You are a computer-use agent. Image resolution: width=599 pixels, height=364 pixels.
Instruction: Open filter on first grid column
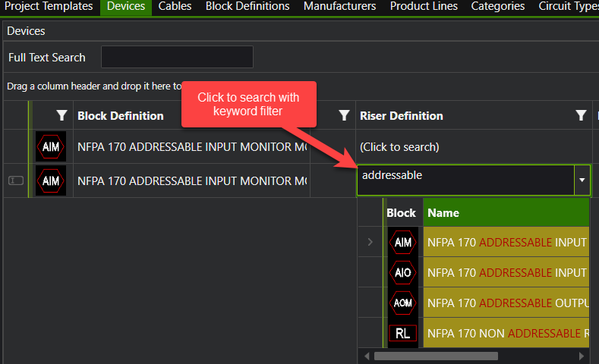(x=61, y=116)
